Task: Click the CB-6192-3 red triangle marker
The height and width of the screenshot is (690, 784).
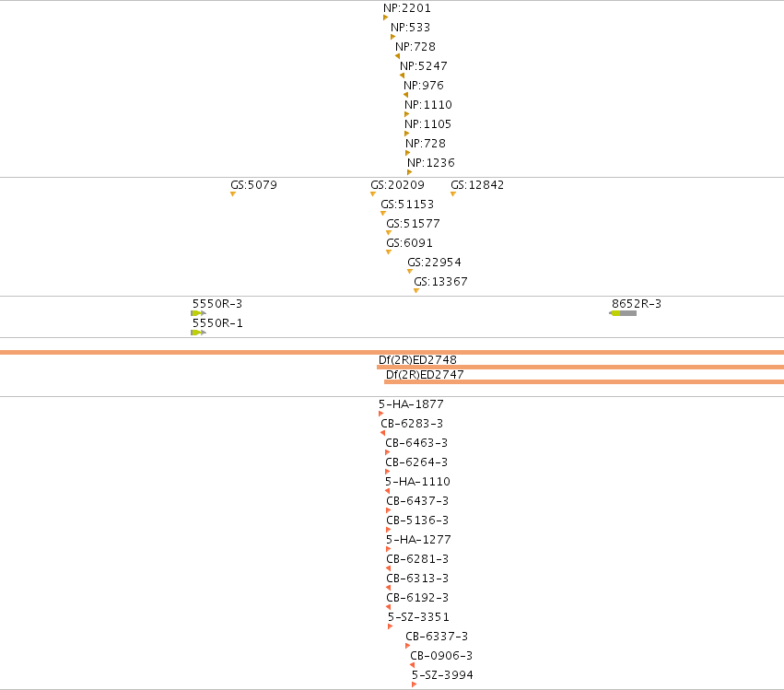Action: pos(389,607)
